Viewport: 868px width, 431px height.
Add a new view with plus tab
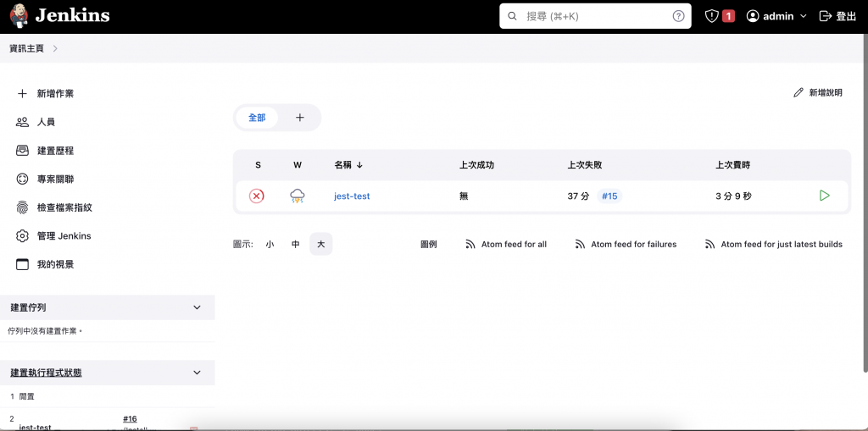[x=299, y=118]
